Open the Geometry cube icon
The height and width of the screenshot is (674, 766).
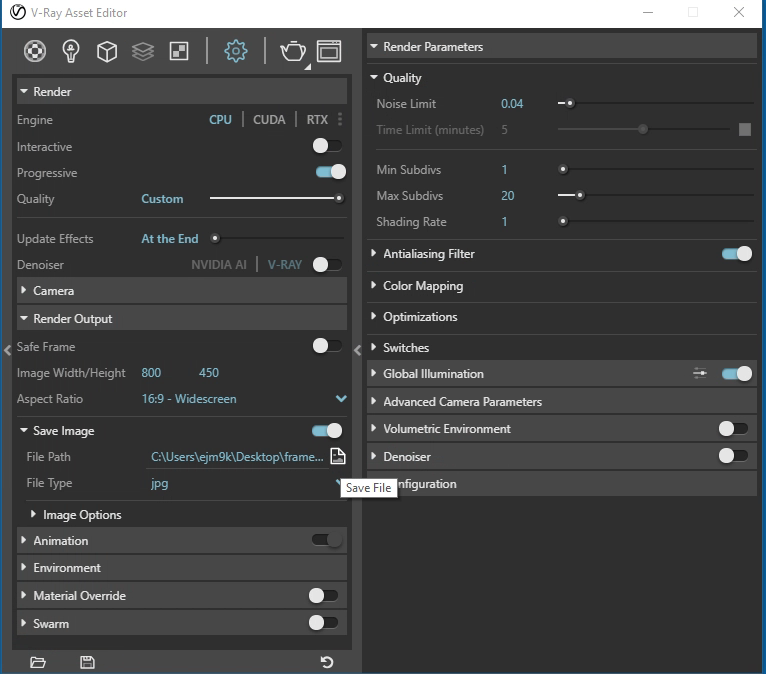point(106,51)
